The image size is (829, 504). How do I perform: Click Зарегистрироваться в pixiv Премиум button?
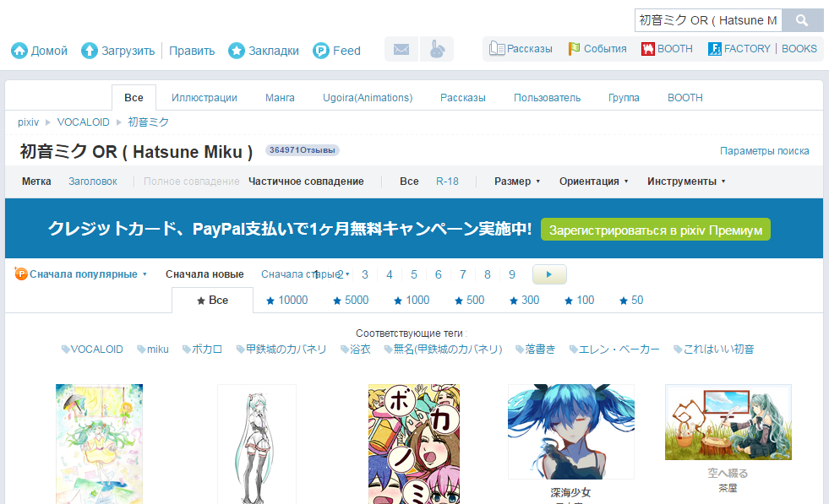click(x=656, y=230)
